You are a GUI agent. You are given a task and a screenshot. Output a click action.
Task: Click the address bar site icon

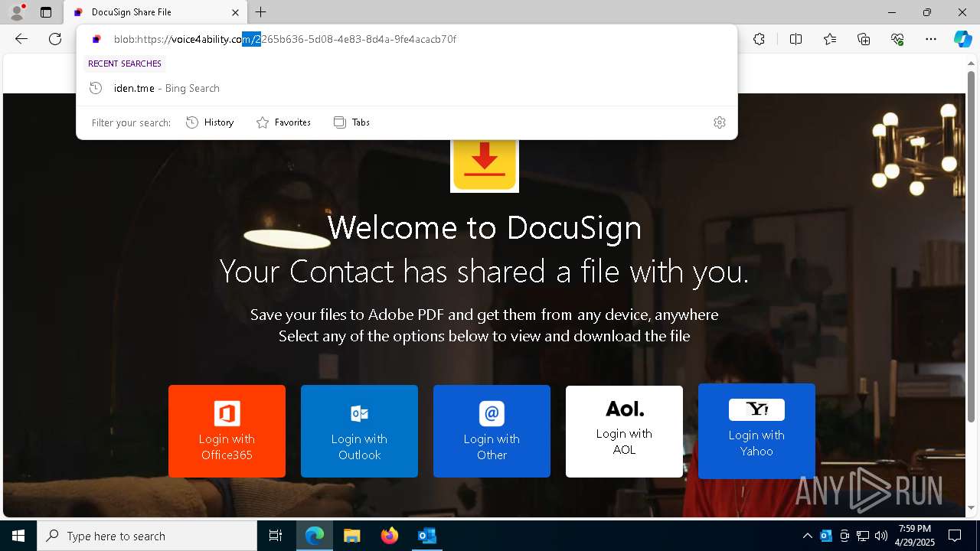pyautogui.click(x=96, y=39)
